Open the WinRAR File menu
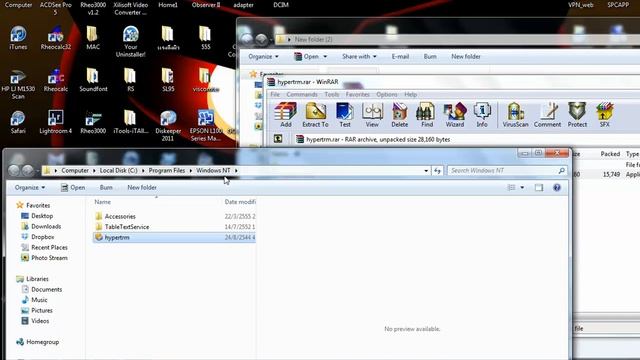 [275, 94]
